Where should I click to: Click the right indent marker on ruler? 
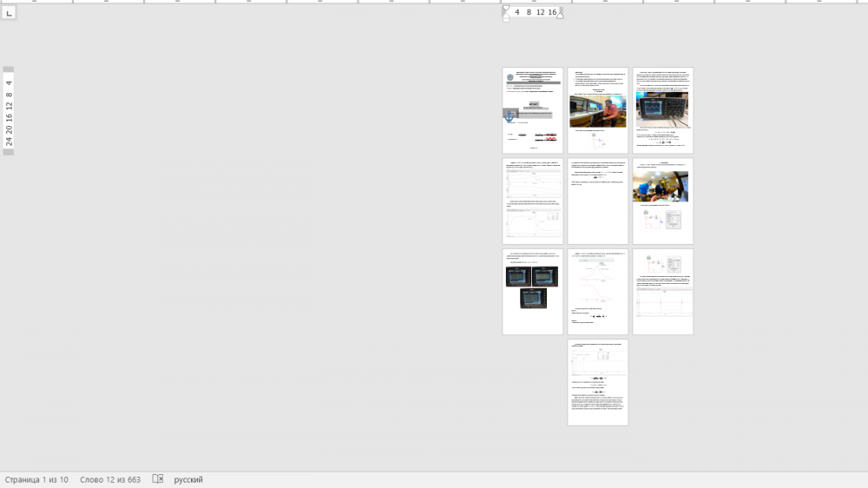coord(560,14)
